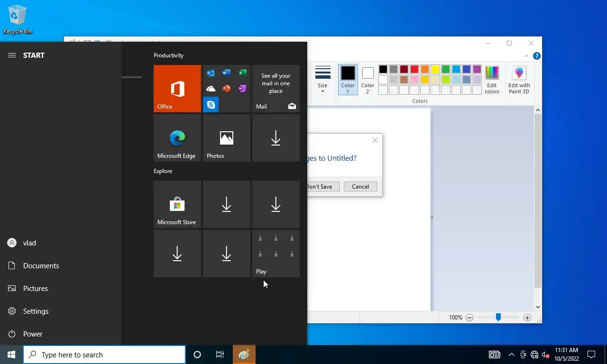607x364 pixels.
Task: Close the Paint save prompt dialog
Action: 375,140
